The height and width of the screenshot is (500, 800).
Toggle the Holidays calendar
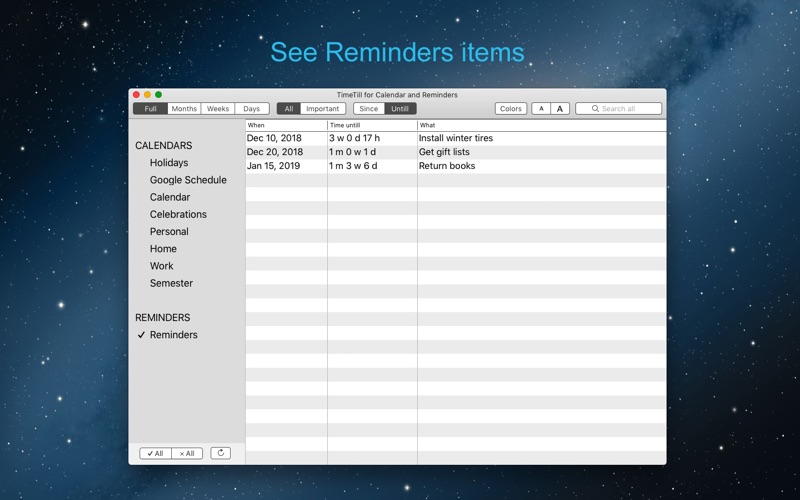coord(169,163)
